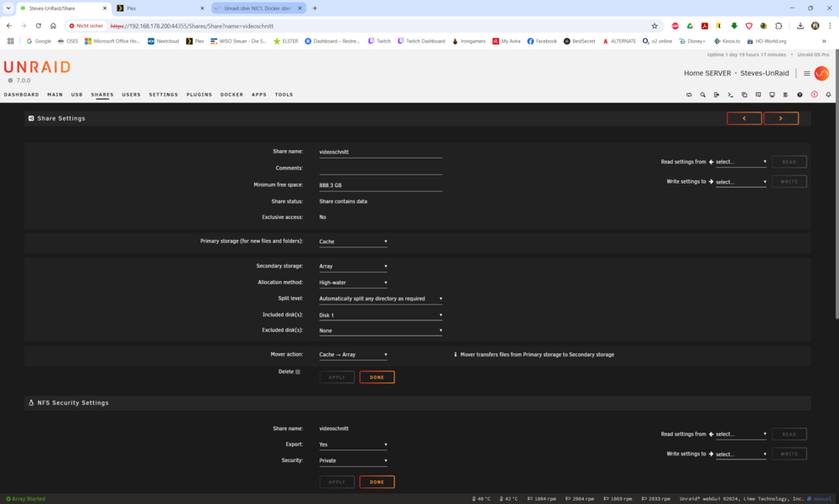Reload the page with the refresh icon

coord(39,26)
